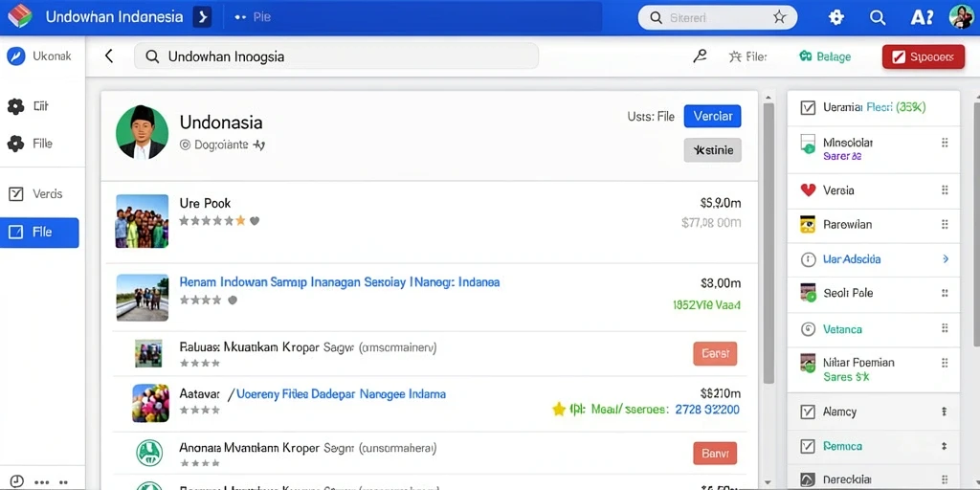Click the key icon left of File:

[x=700, y=56]
